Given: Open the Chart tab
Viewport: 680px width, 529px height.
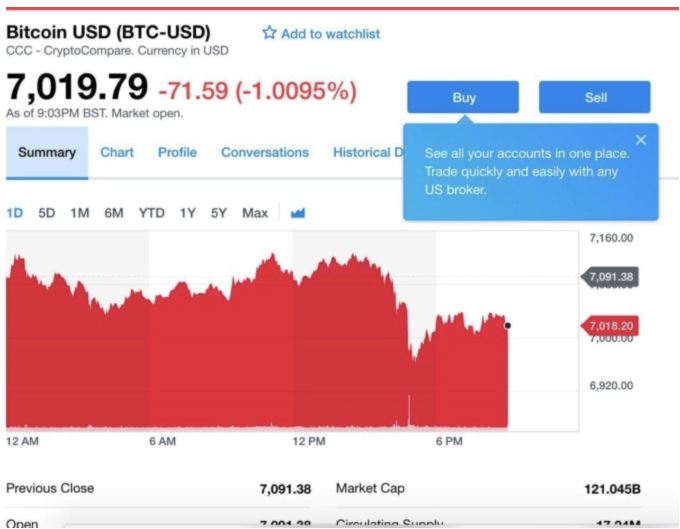Looking at the screenshot, I should pos(117,153).
